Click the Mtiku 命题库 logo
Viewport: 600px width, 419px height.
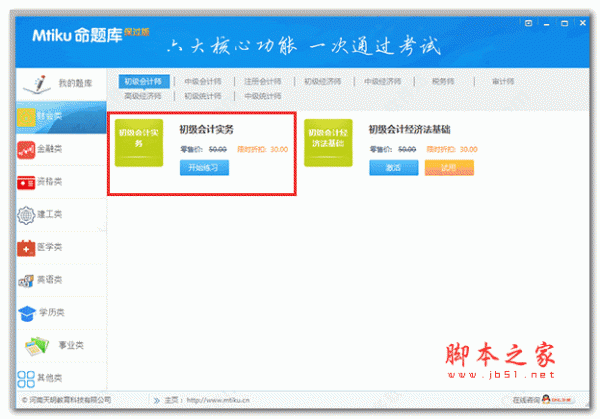tap(77, 35)
